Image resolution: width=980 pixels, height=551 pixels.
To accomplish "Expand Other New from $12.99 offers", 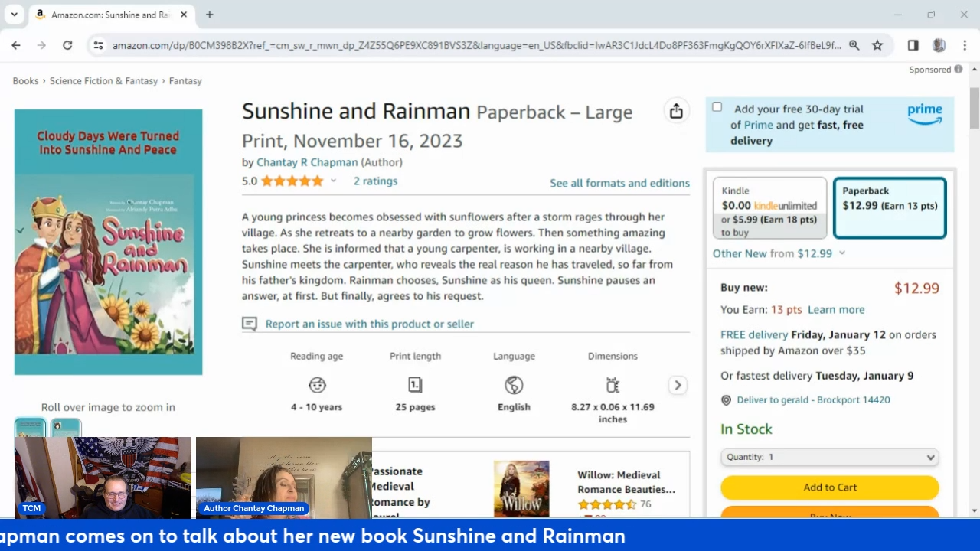I will [841, 253].
